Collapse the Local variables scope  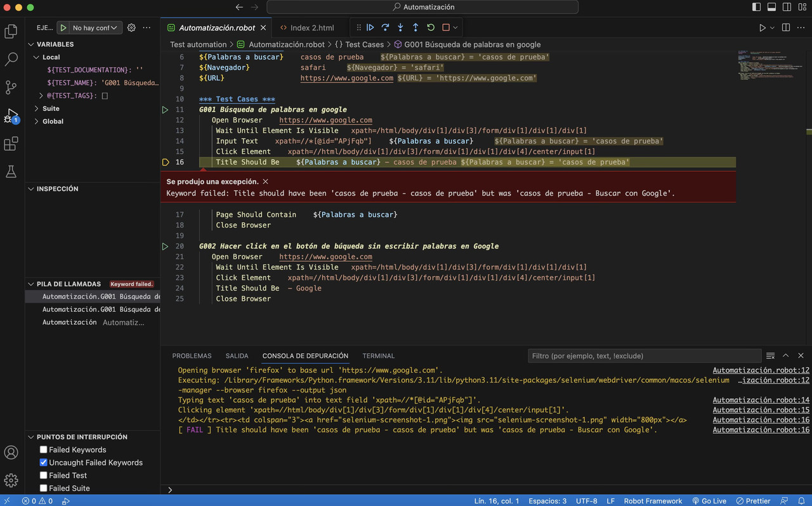(36, 57)
